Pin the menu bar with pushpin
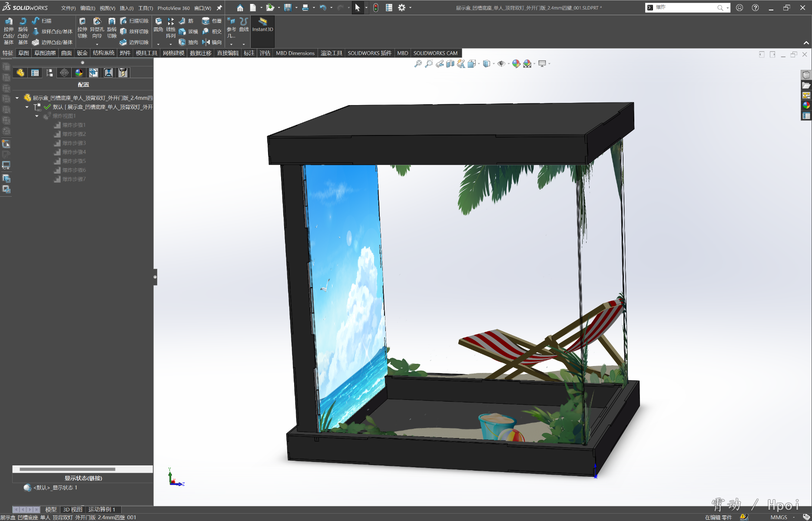The image size is (812, 521). tap(219, 8)
